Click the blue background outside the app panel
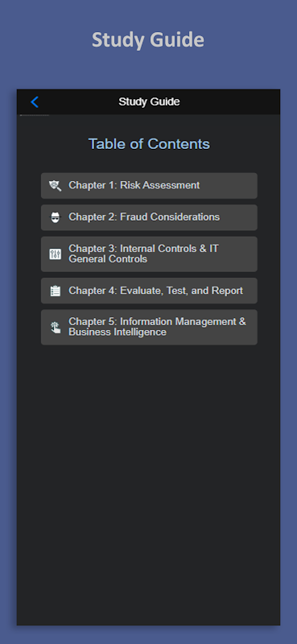The width and height of the screenshot is (297, 644). 8,328
